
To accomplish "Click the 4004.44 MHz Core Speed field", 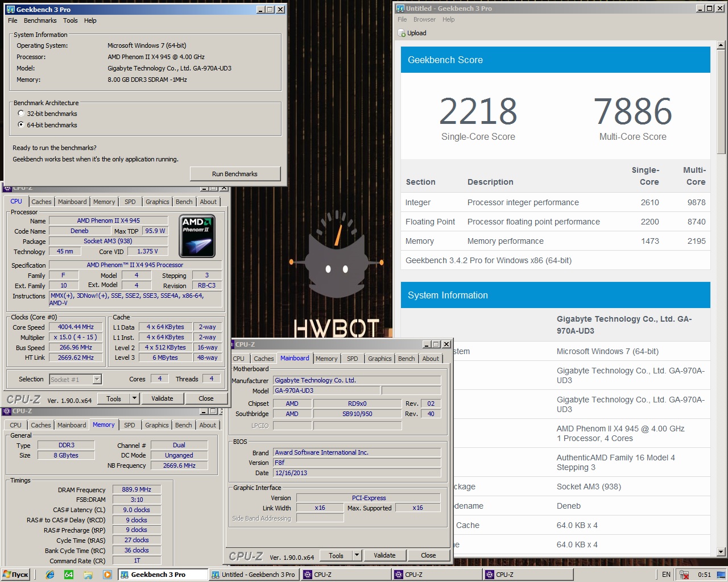I will 76,327.
